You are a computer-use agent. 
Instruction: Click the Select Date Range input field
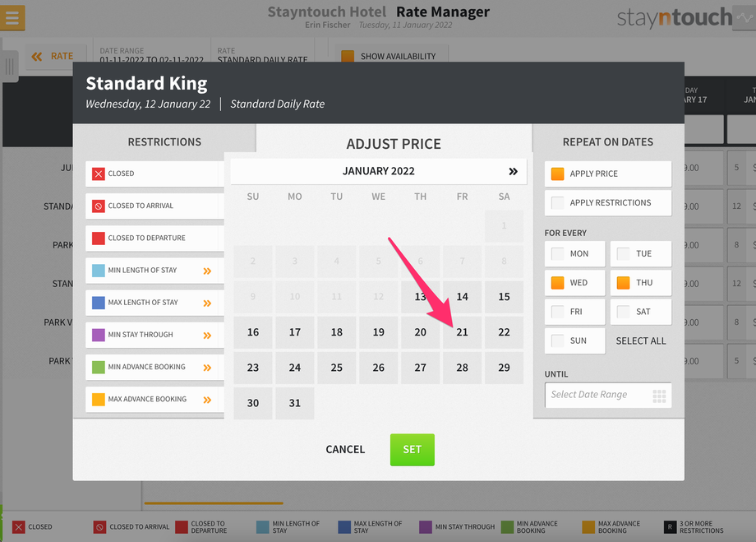608,395
